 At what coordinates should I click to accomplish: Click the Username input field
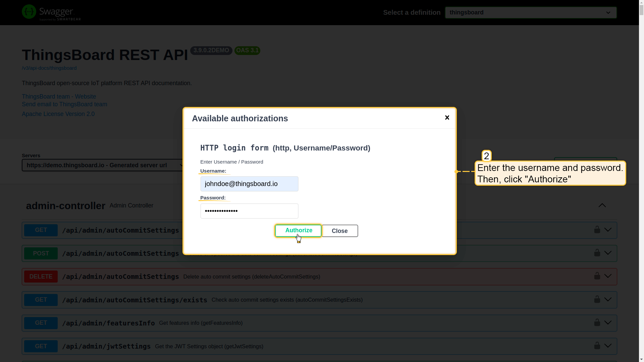[249, 184]
